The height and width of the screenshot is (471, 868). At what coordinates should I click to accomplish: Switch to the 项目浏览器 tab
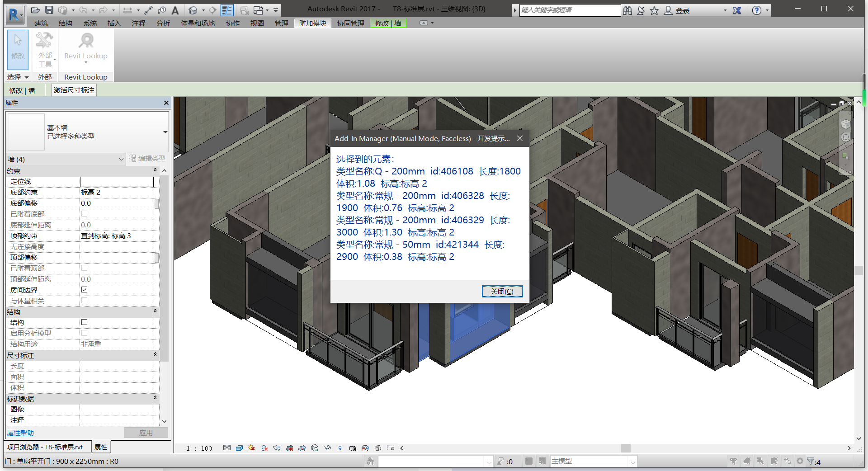tap(46, 447)
